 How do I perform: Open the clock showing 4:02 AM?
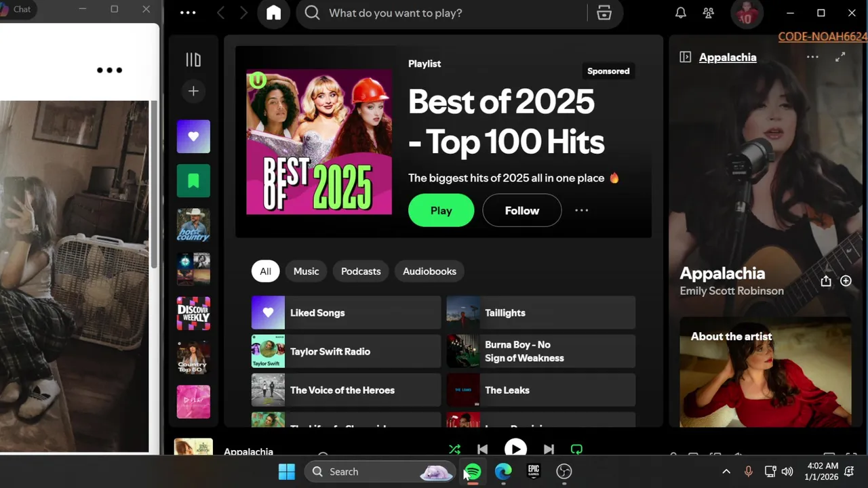click(821, 472)
